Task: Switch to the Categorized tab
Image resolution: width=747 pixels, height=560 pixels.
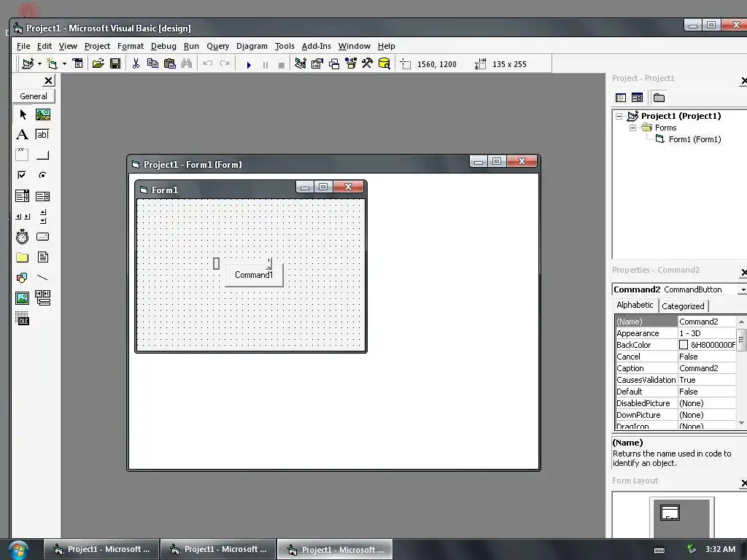Action: (683, 306)
